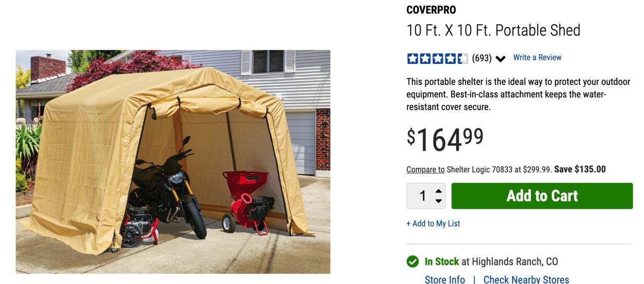This screenshot has width=644, height=284.
Task: Click the third rating star
Action: [437, 58]
